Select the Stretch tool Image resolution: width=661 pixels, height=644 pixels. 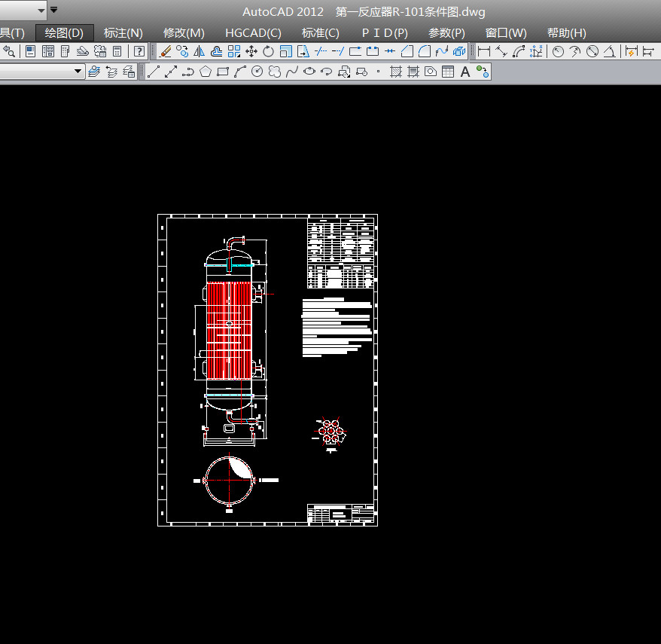coord(303,51)
